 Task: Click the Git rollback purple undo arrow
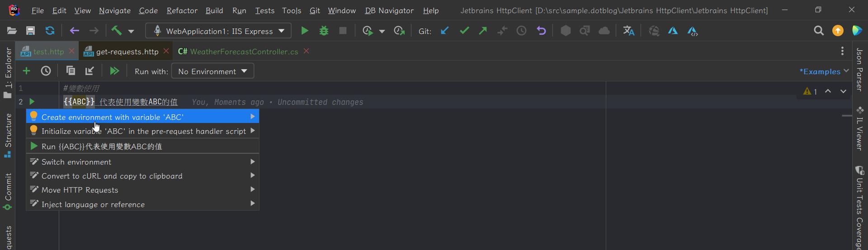click(541, 31)
